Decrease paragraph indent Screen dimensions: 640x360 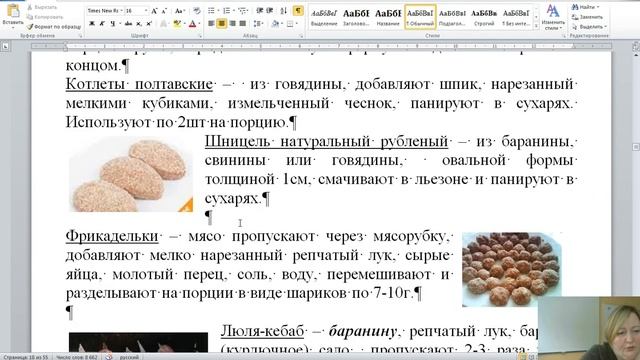pos(259,11)
